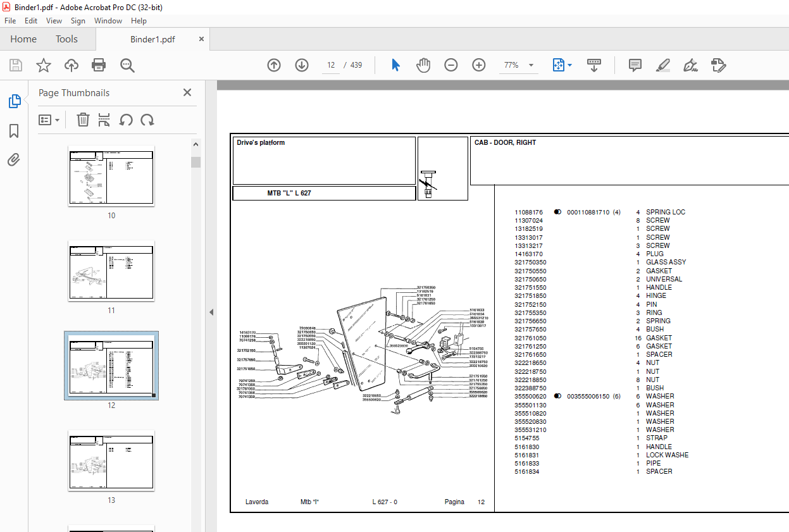Screen dimensions: 789x532
Task: Switch to the Tools tab
Action: pos(66,39)
